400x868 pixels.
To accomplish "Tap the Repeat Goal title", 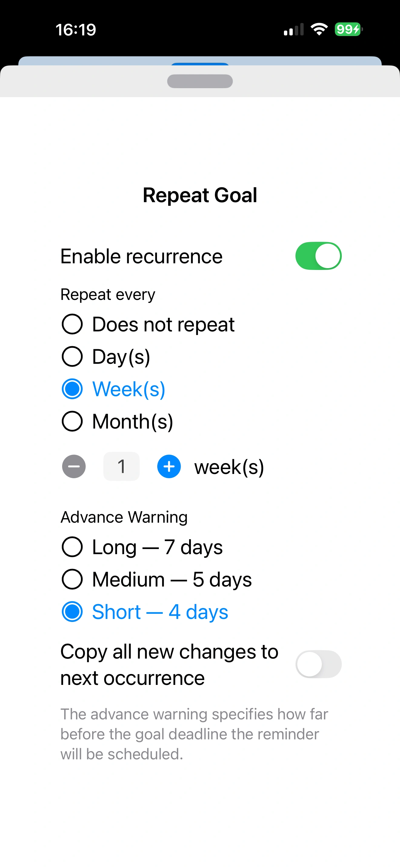I will coord(200,195).
